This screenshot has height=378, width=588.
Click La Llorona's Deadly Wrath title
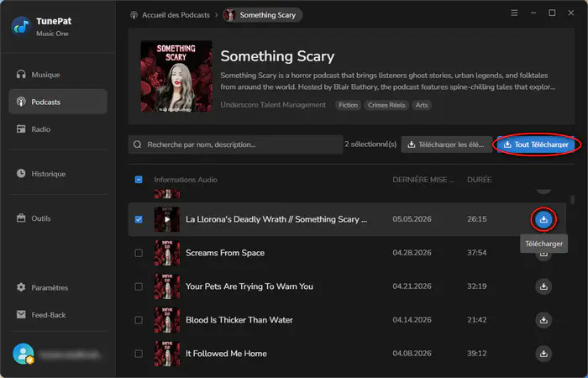[x=276, y=219]
